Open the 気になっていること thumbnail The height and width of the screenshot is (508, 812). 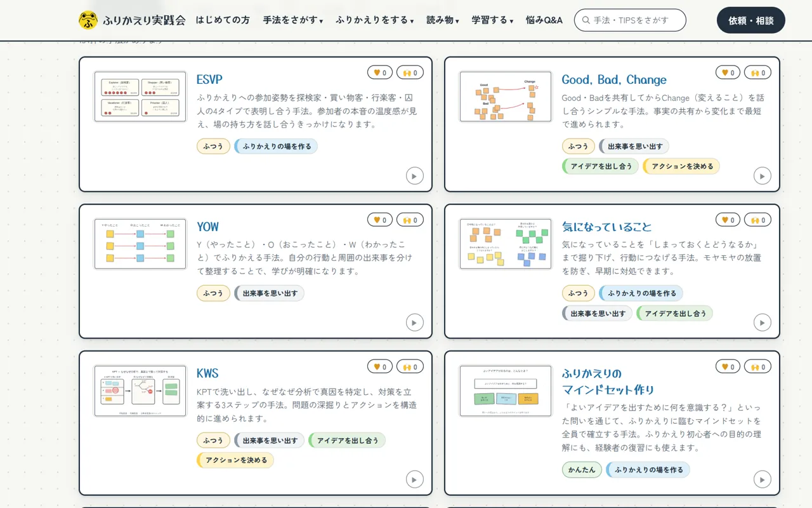(x=506, y=244)
